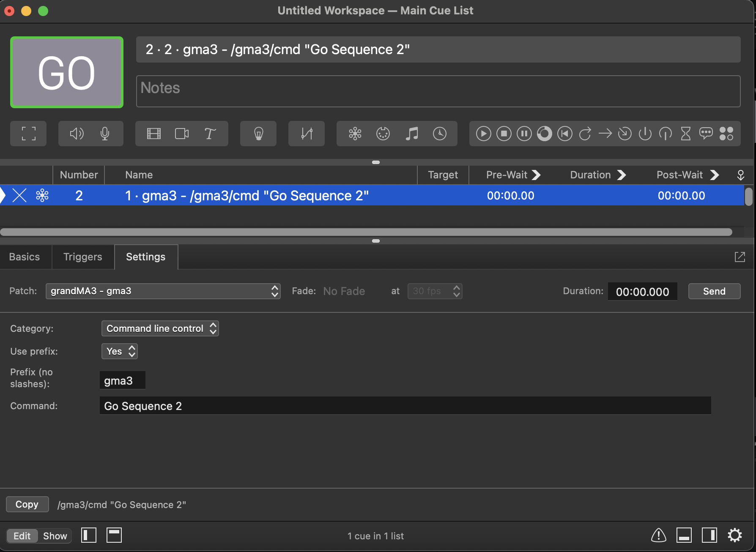Toggle the left sidebar panel
Image resolution: width=756 pixels, height=552 pixels.
click(x=89, y=536)
